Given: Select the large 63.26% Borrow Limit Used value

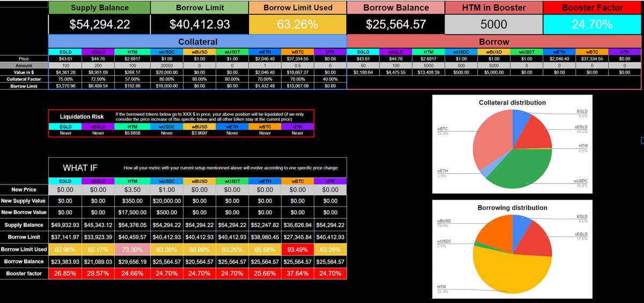Looking at the screenshot, I should (298, 24).
